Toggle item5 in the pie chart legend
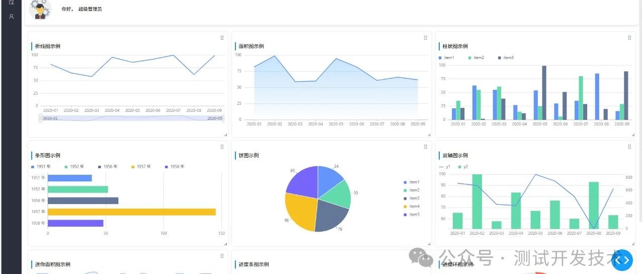 click(412, 215)
